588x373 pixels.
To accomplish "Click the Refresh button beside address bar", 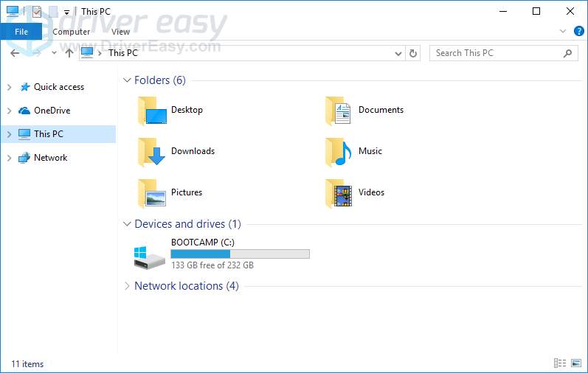I will click(413, 53).
